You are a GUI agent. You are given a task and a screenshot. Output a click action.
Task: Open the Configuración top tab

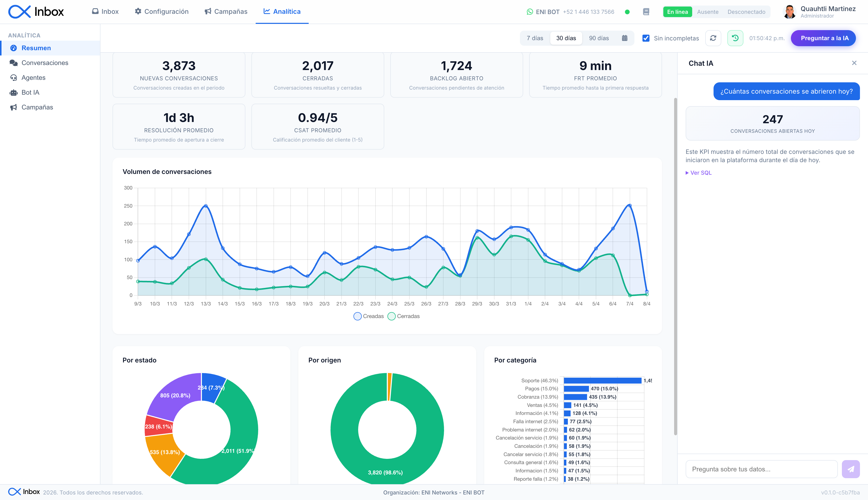[x=161, y=12]
